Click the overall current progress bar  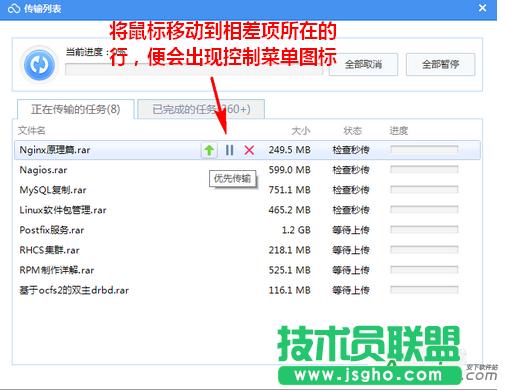pyautogui.click(x=194, y=70)
